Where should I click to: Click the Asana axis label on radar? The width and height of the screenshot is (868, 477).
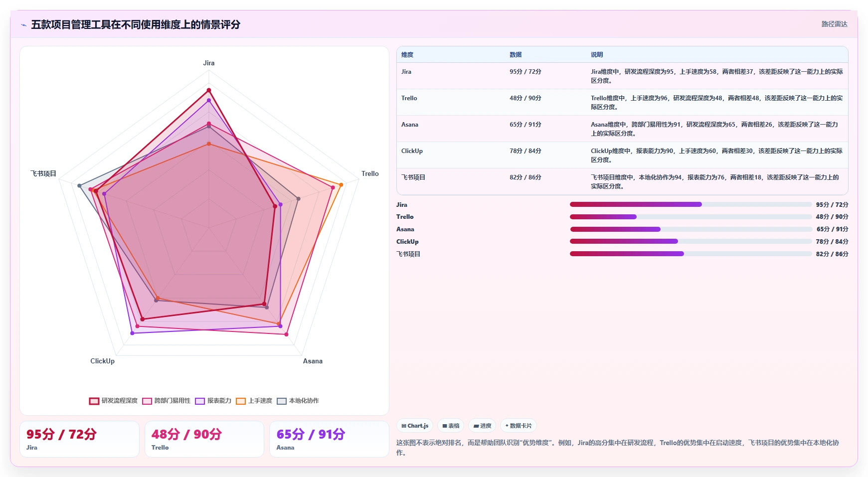coord(313,361)
